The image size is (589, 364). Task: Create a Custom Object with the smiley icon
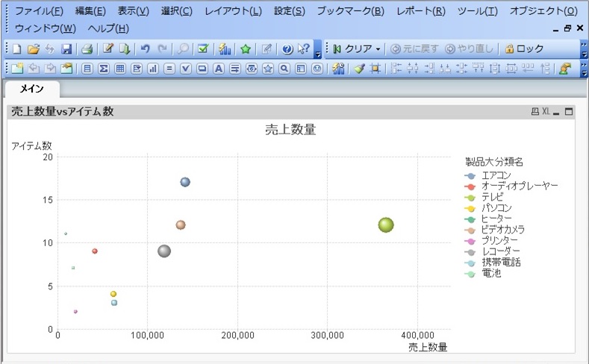point(317,69)
